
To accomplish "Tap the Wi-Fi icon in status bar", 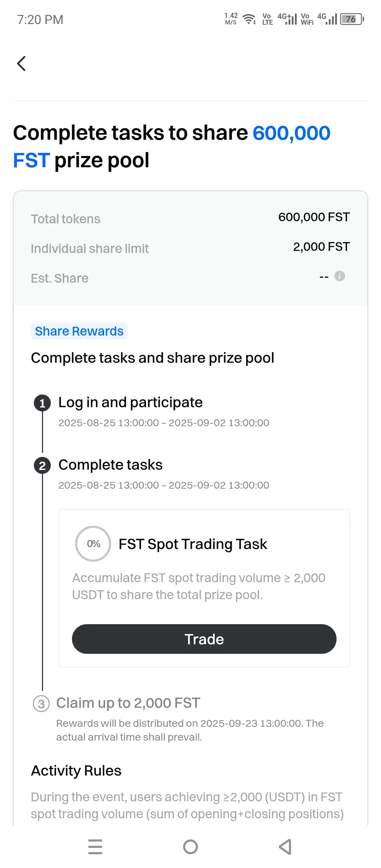I will point(249,19).
